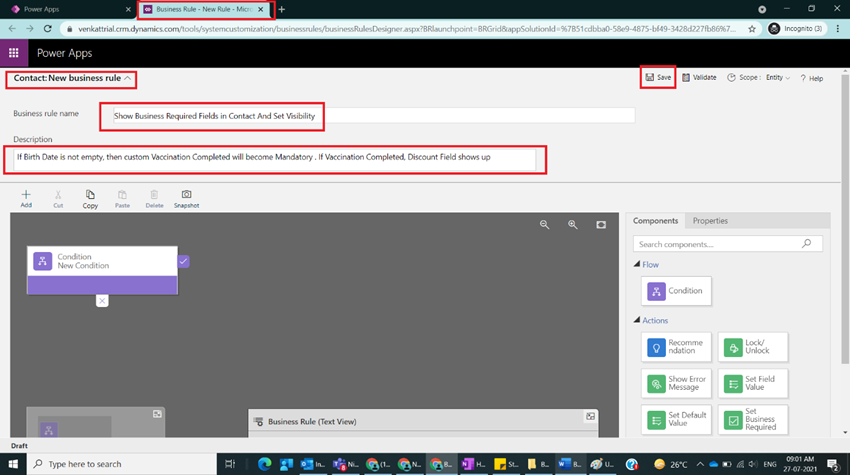Click the X false-branch below the Condition node
Screen dimensions: 850x475
(x=102, y=301)
